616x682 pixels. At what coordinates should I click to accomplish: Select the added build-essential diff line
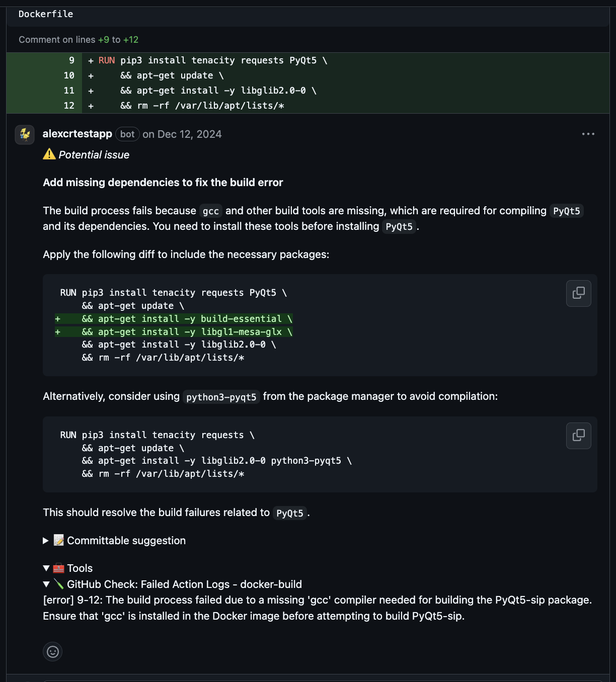(174, 318)
